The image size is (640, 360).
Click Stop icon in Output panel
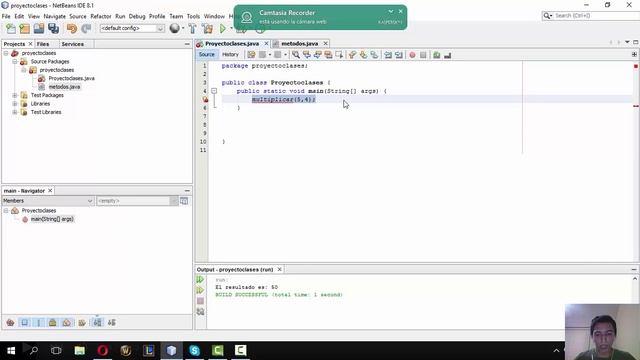click(200, 301)
